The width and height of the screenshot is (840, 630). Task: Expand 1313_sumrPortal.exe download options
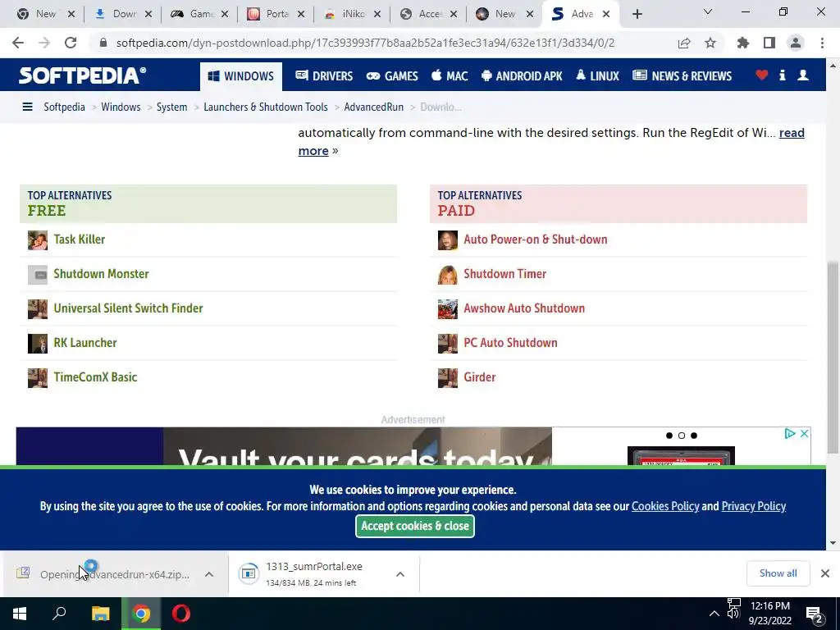click(400, 574)
